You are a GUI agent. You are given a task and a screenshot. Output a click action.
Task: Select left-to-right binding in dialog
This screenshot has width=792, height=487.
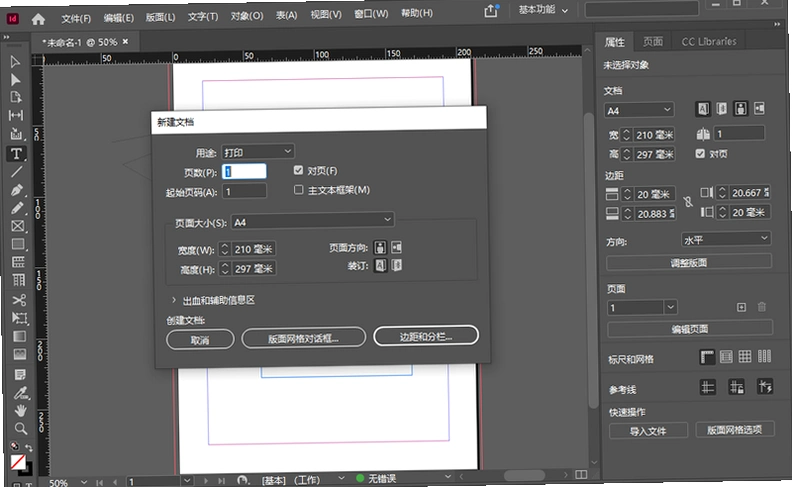[x=380, y=266]
